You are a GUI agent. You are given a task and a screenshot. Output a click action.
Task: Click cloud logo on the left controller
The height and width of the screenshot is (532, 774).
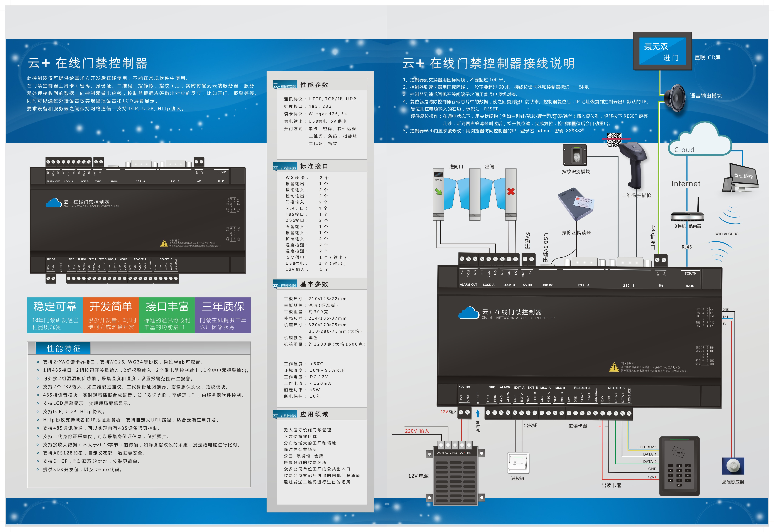coord(54,203)
